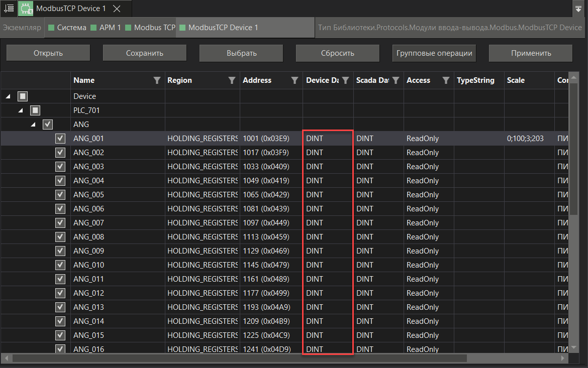
Task: Open filter for Scada Data column
Action: (x=396, y=80)
